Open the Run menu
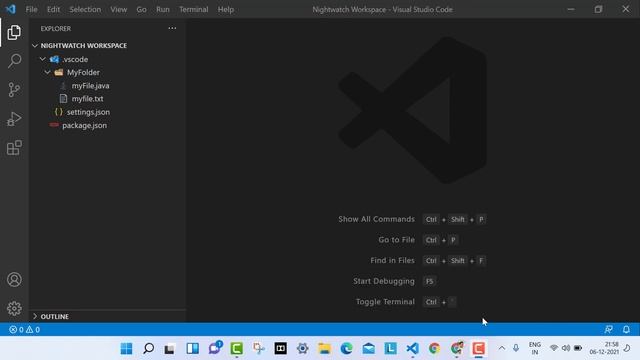Screen dimensions: 640x360 [x=162, y=9]
